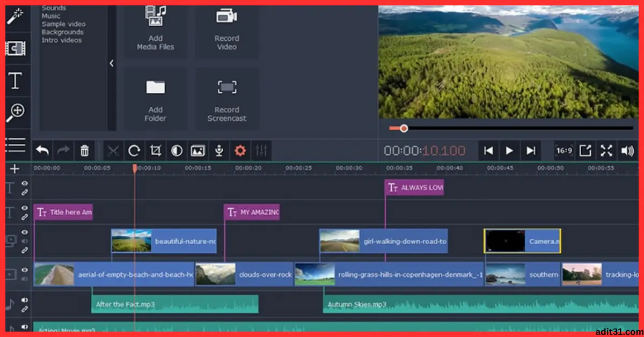Click the Undo arrow in the toolbar

click(x=42, y=151)
